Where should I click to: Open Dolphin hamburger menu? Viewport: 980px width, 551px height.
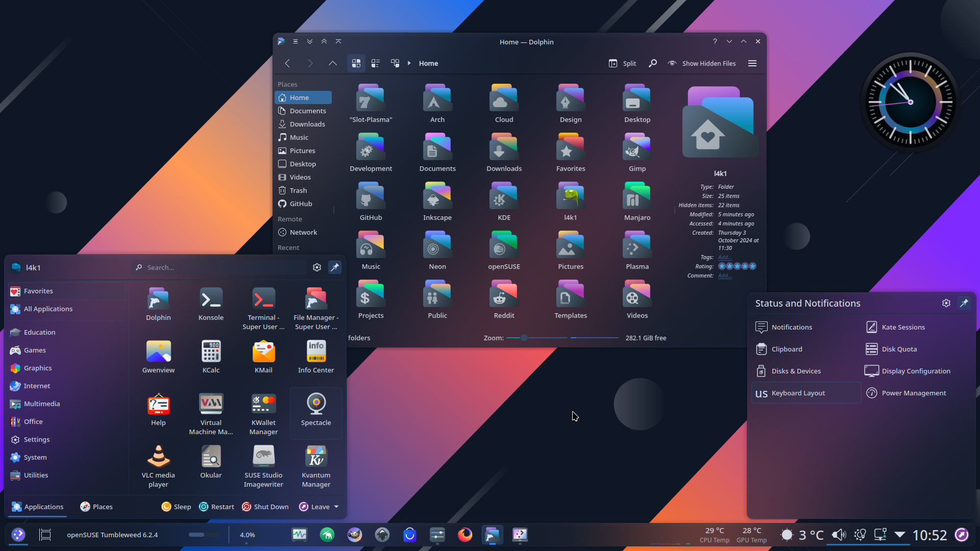[752, 63]
